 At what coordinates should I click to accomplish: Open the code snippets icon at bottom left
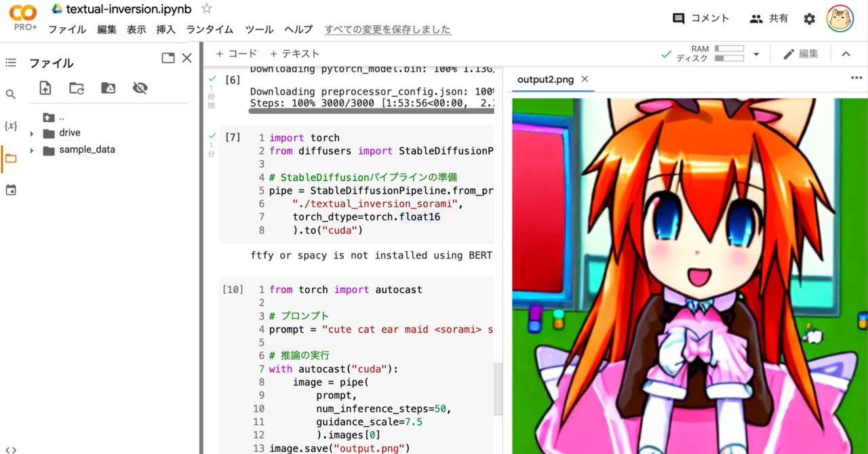point(11,449)
